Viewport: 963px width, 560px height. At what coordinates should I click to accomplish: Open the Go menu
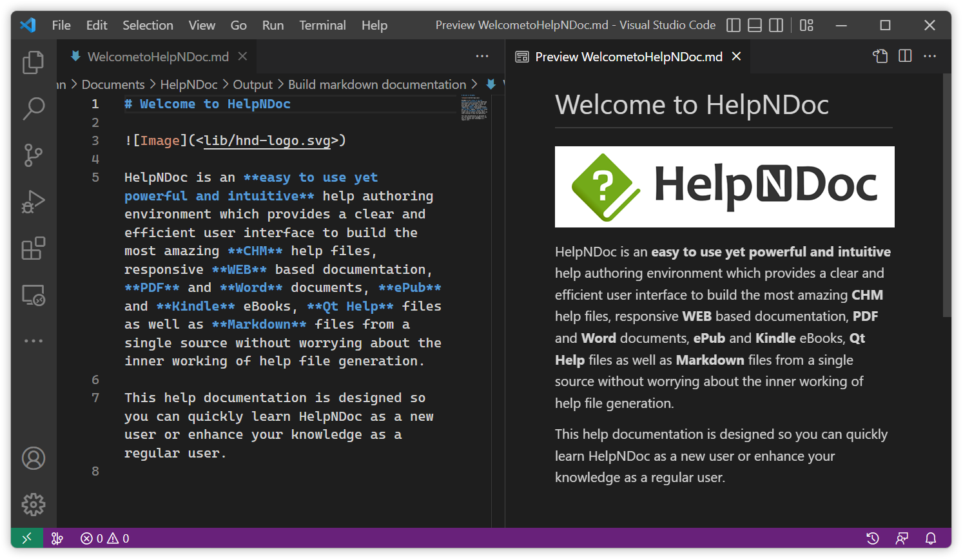[x=238, y=25]
